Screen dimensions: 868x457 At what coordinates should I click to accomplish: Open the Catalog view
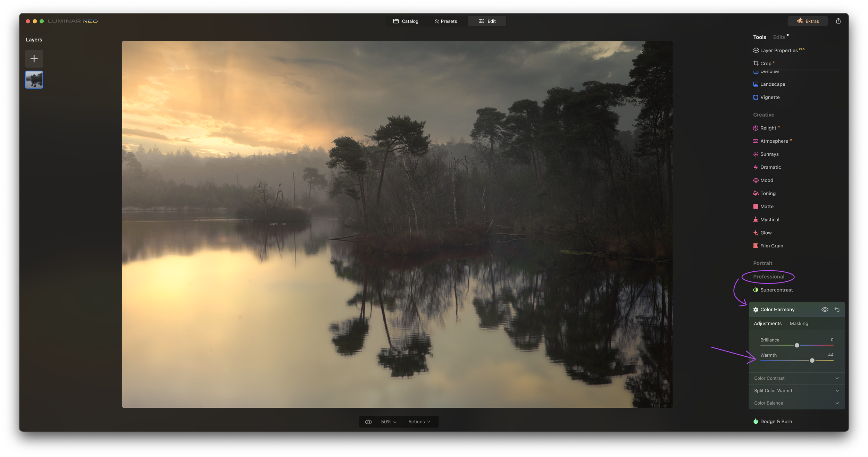406,21
